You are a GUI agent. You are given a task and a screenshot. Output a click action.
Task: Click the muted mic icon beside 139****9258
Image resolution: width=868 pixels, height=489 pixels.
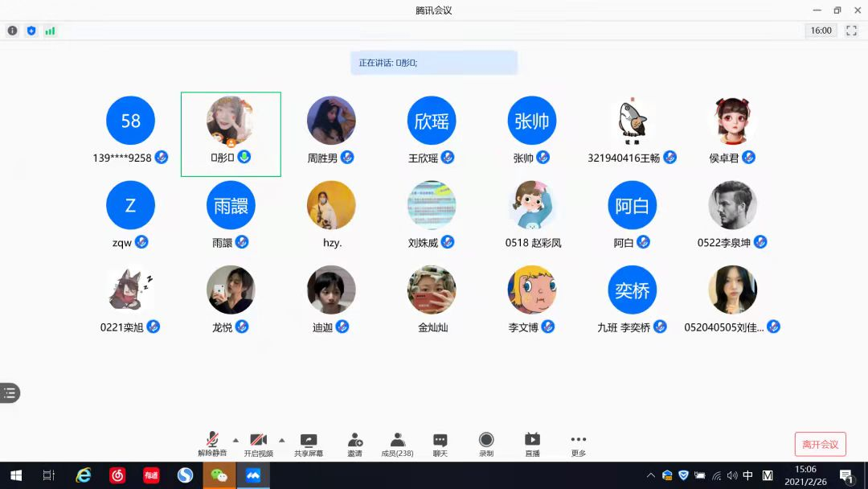click(x=161, y=158)
